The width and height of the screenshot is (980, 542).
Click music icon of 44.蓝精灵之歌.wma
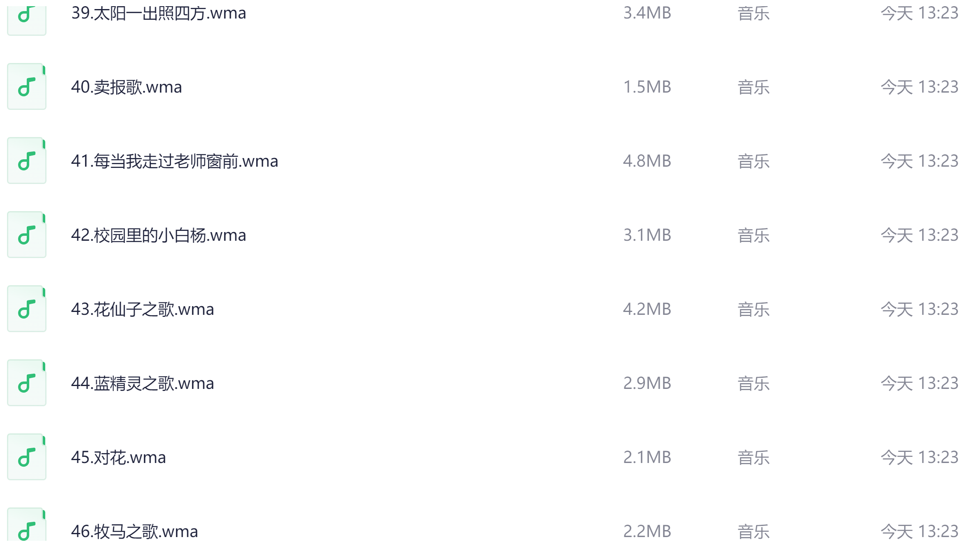click(26, 383)
